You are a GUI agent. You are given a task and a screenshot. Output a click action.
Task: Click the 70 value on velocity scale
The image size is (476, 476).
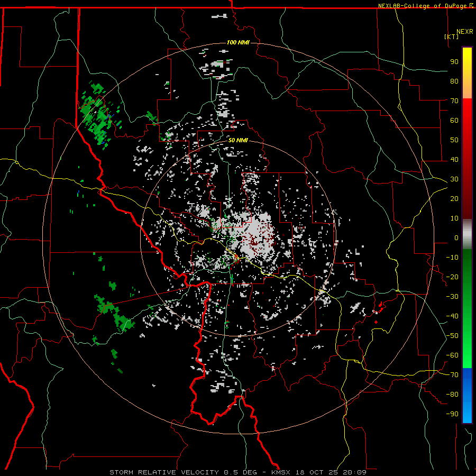454,101
